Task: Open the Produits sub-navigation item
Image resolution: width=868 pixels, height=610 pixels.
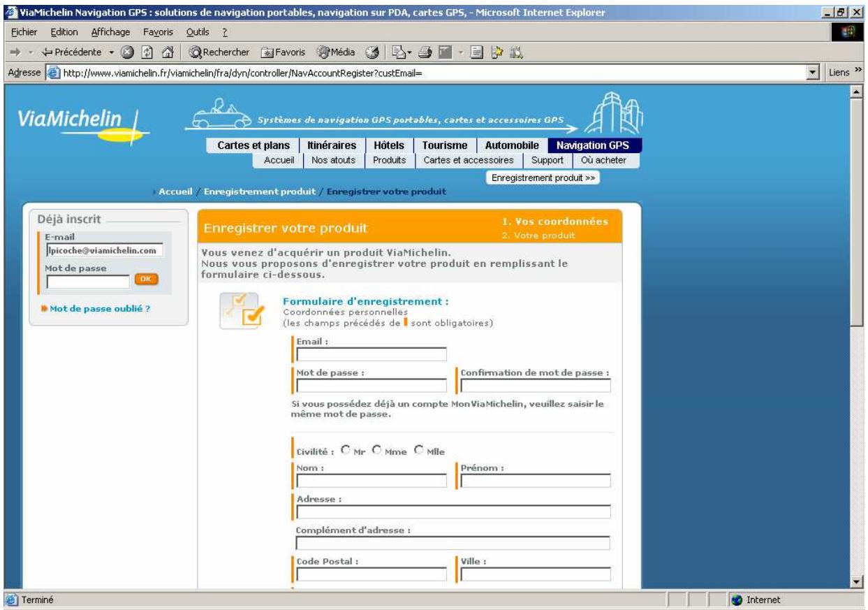Action: coord(390,160)
